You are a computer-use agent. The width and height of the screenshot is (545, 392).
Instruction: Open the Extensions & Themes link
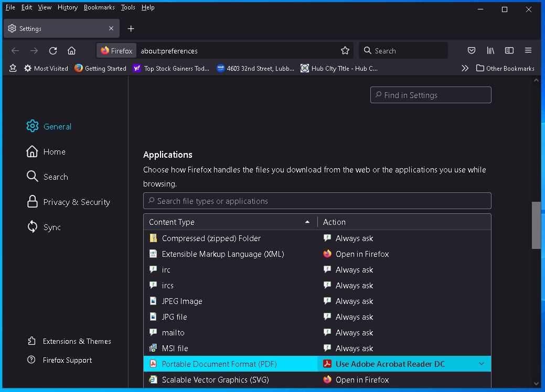click(77, 341)
